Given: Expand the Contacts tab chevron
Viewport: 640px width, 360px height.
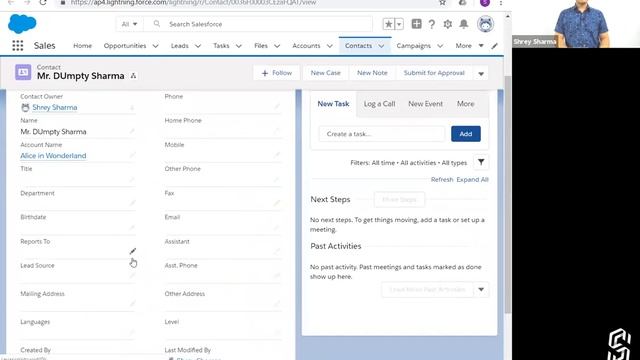Looking at the screenshot, I should point(381,46).
